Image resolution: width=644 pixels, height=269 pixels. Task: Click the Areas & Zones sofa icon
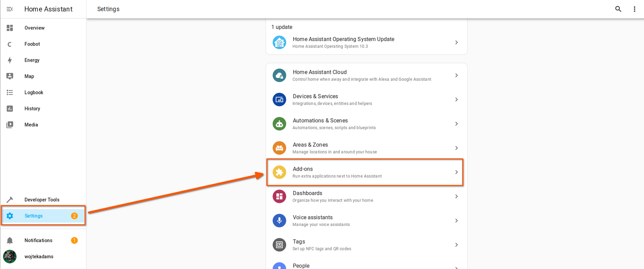click(x=279, y=148)
